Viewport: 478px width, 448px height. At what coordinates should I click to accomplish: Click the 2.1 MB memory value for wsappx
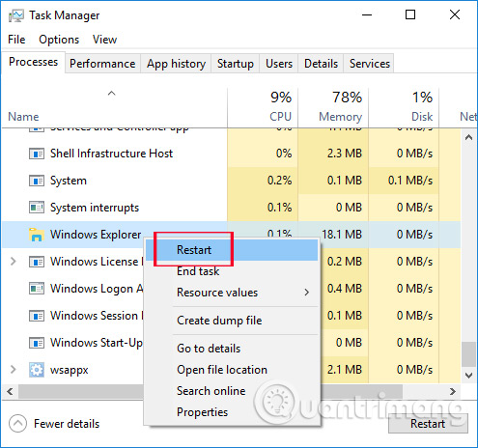(345, 370)
